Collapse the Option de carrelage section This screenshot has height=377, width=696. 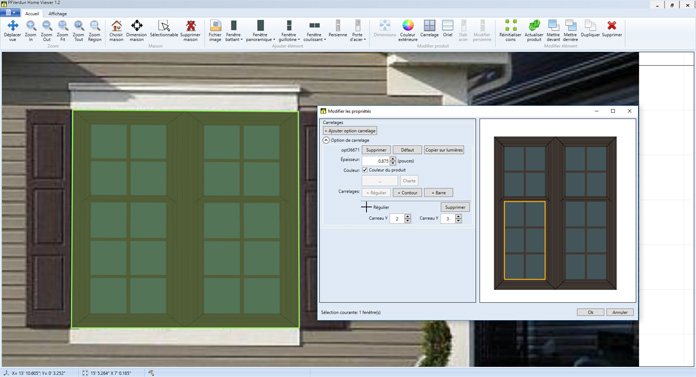pyautogui.click(x=326, y=140)
